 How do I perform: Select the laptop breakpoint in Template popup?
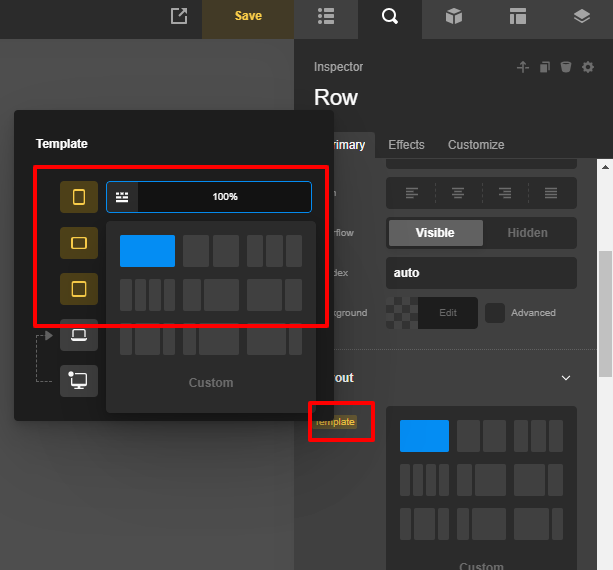tap(79, 335)
